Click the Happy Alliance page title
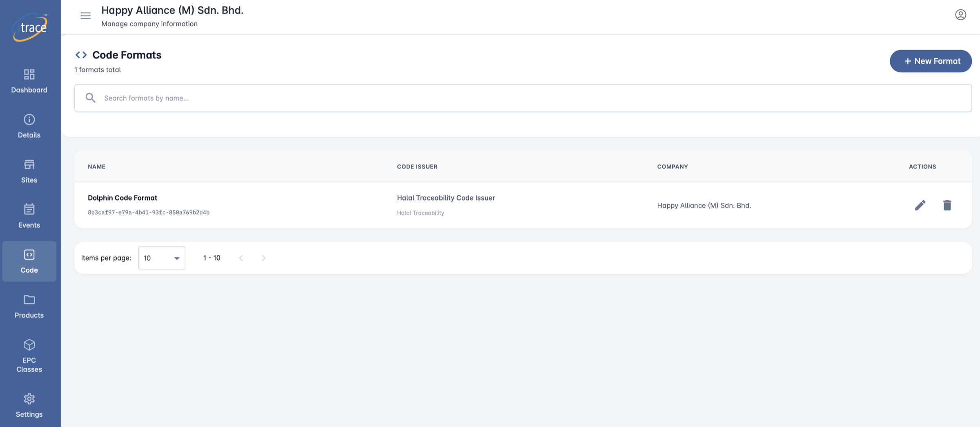The image size is (980, 427). point(172,10)
